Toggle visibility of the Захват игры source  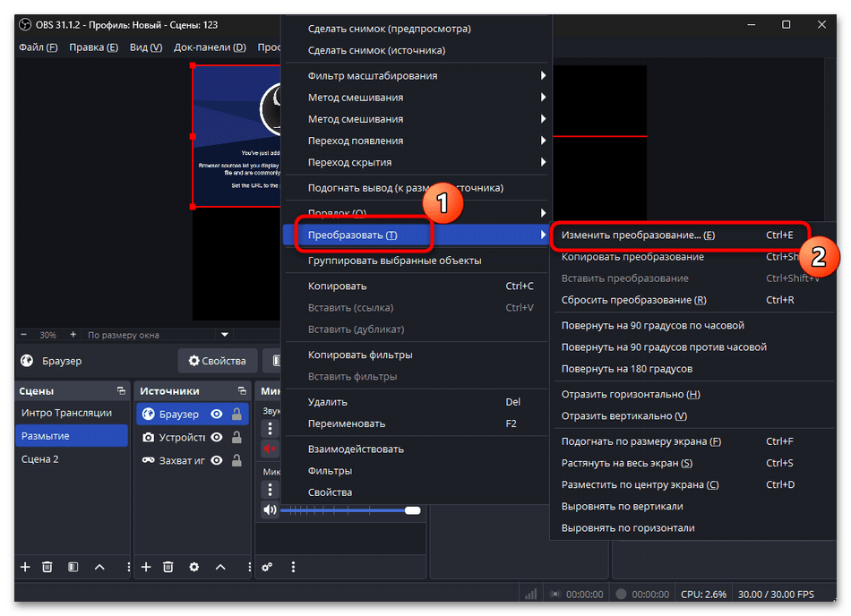pyautogui.click(x=217, y=460)
